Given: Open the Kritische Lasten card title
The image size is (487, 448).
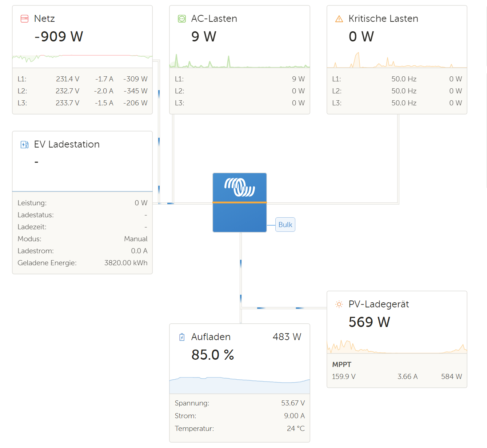Looking at the screenshot, I should click(x=383, y=19).
